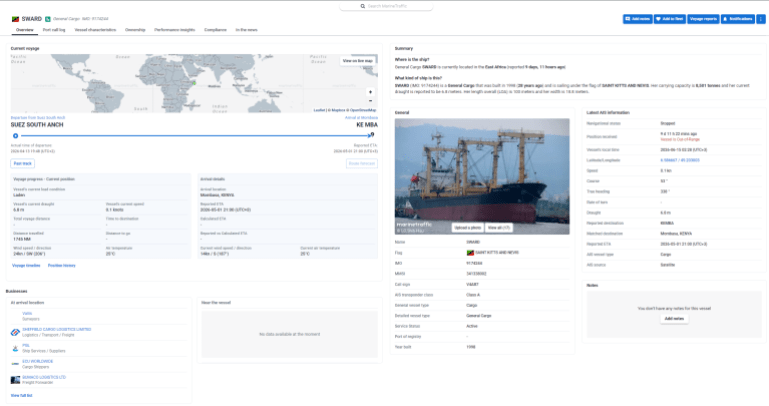Image resolution: width=769 pixels, height=406 pixels.
Task: Open the Bunhaco Logistics Ltd link
Action: point(44,378)
